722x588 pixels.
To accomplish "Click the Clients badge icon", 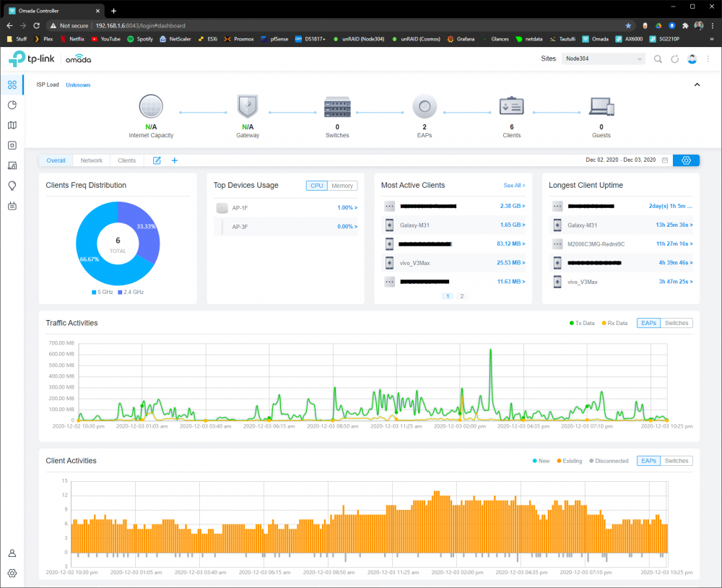I will point(512,106).
